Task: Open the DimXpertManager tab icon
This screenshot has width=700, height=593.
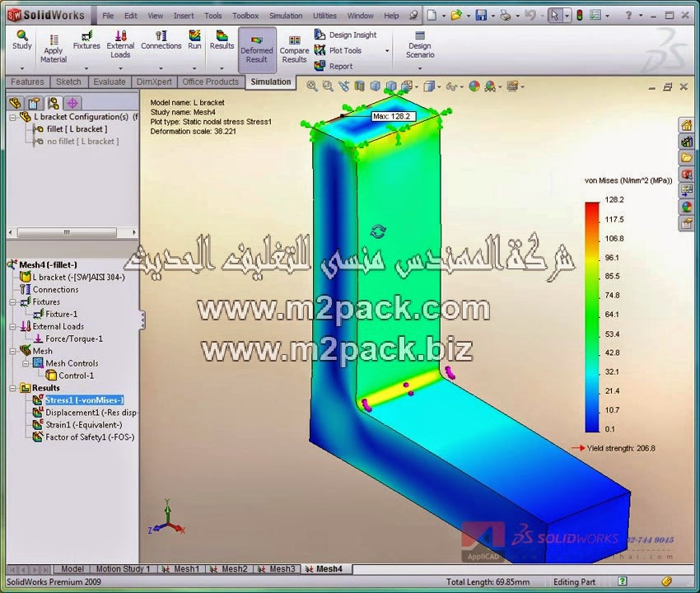Action: 72,104
